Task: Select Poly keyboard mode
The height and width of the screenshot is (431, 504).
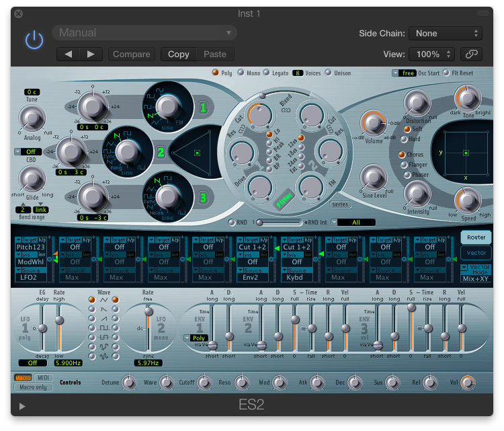Action: [x=215, y=73]
